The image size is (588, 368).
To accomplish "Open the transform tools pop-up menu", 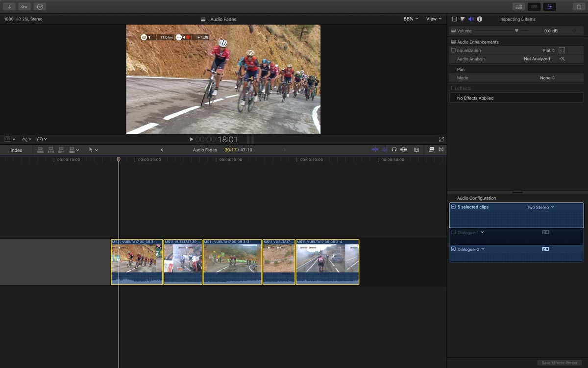I will pyautogui.click(x=10, y=139).
